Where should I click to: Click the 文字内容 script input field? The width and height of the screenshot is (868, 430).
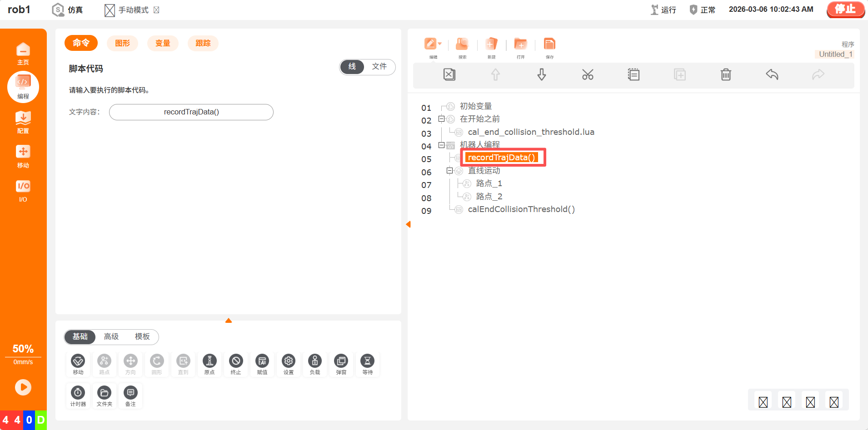(191, 112)
